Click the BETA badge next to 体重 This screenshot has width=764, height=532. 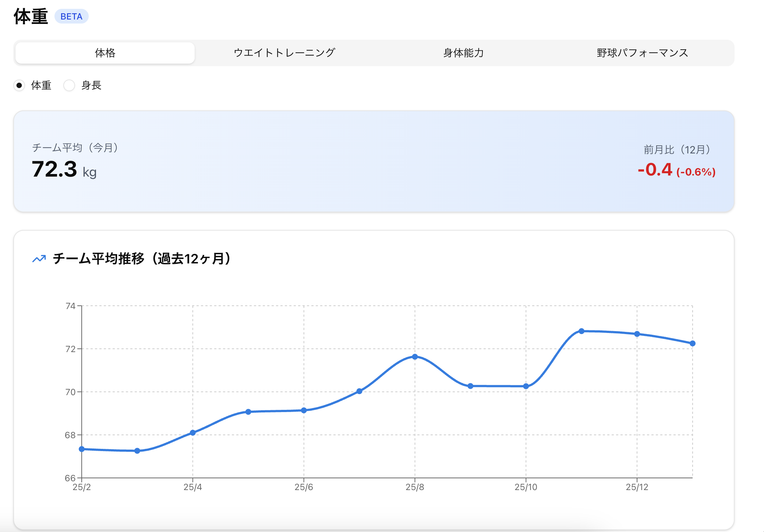(x=71, y=17)
